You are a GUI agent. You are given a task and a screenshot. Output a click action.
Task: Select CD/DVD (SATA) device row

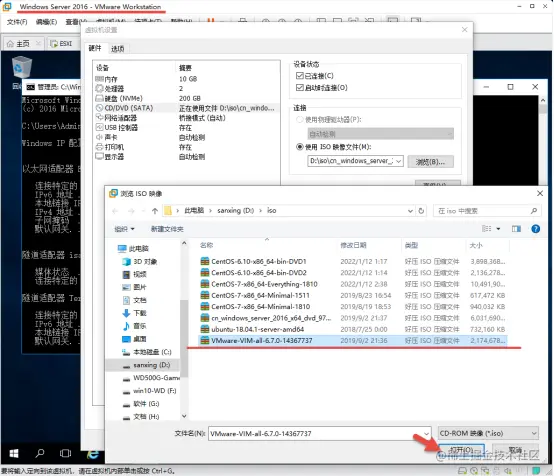(x=187, y=108)
